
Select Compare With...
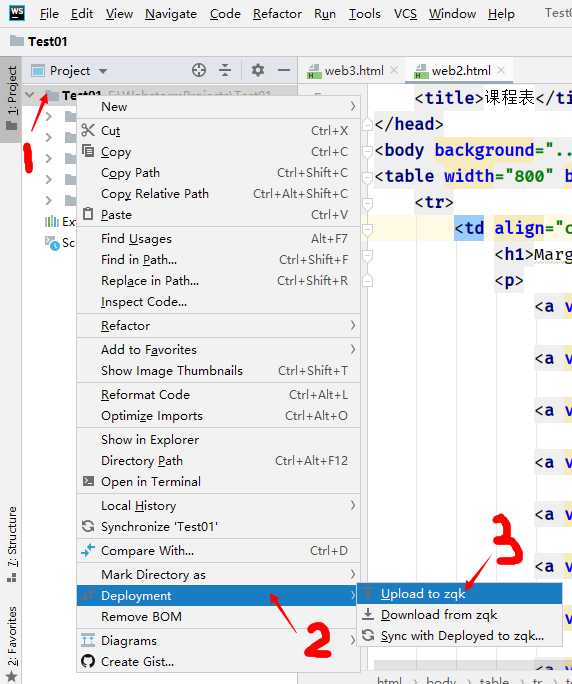pos(218,551)
